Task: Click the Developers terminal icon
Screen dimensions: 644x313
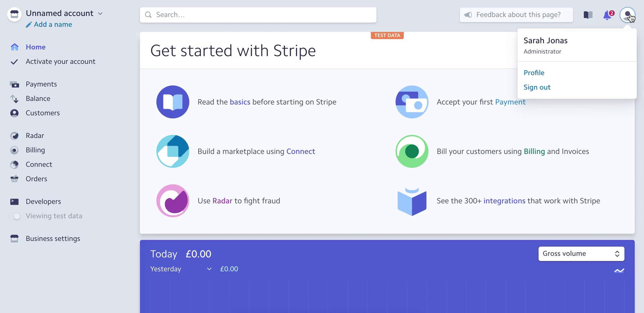Action: (14, 202)
